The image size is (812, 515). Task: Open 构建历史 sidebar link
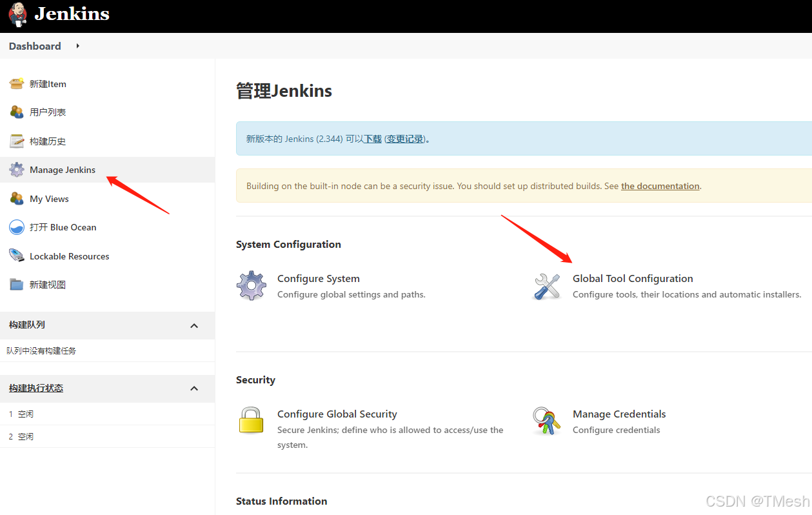tap(48, 141)
